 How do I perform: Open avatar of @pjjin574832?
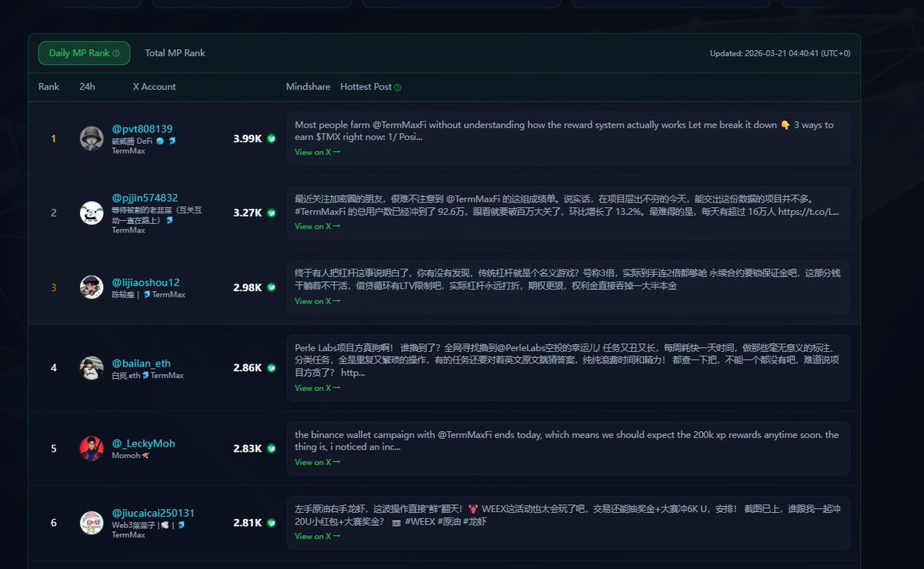[92, 213]
